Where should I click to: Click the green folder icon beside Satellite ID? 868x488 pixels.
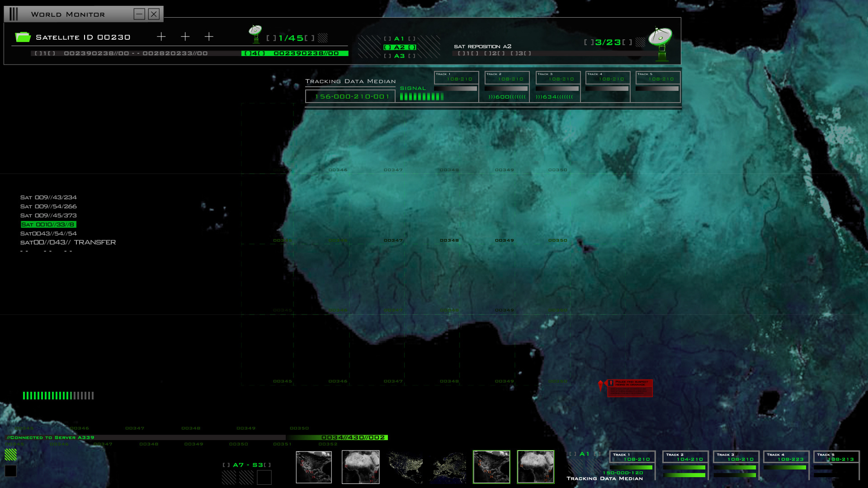(23, 37)
